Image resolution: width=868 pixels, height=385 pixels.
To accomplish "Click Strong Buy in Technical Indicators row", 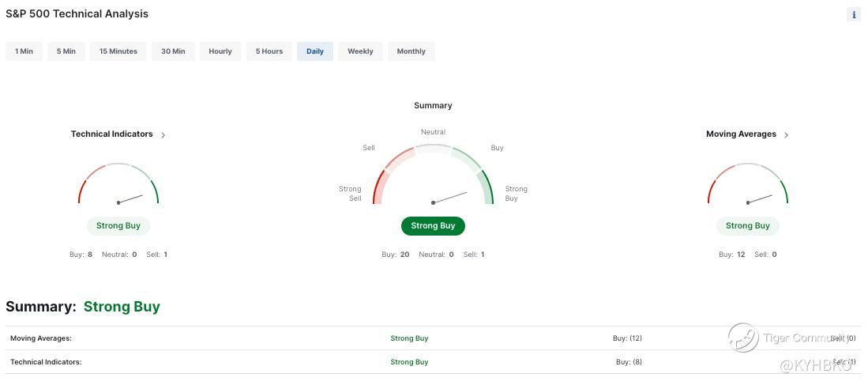I will pyautogui.click(x=409, y=362).
